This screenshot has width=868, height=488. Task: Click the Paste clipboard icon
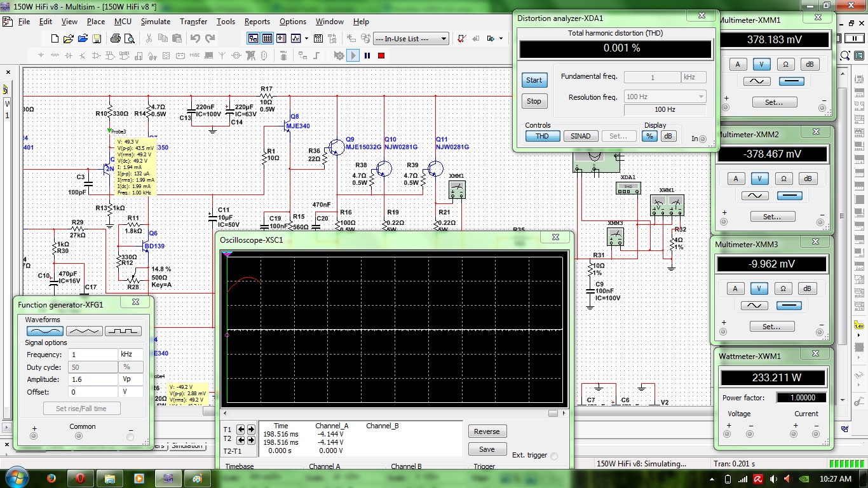pos(177,39)
